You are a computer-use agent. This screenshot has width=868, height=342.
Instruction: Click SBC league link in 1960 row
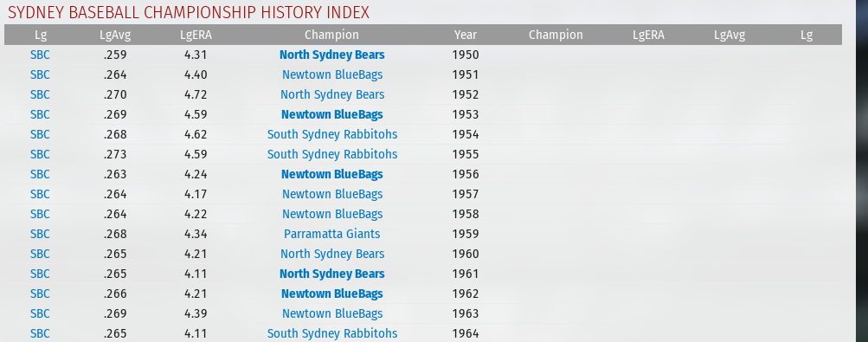coord(40,254)
